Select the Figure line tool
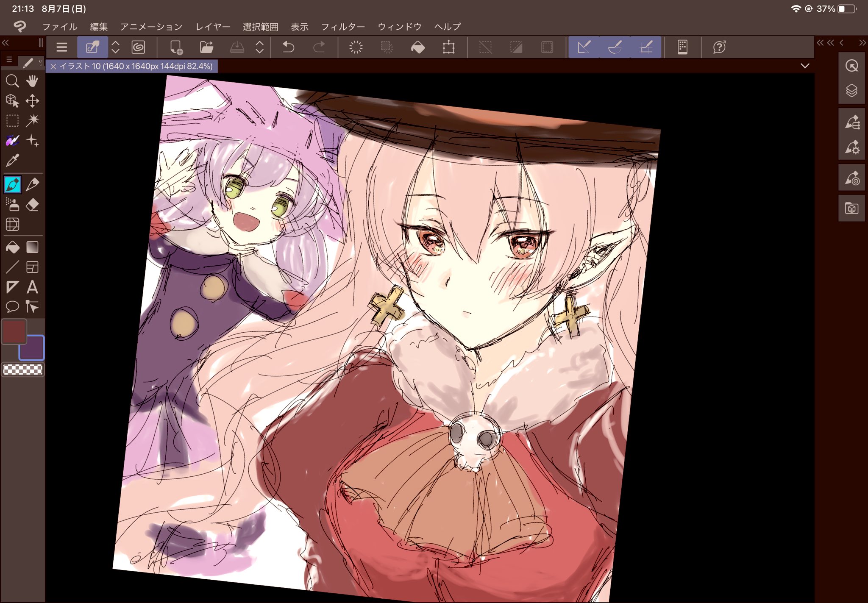This screenshot has width=868, height=603. (x=12, y=267)
